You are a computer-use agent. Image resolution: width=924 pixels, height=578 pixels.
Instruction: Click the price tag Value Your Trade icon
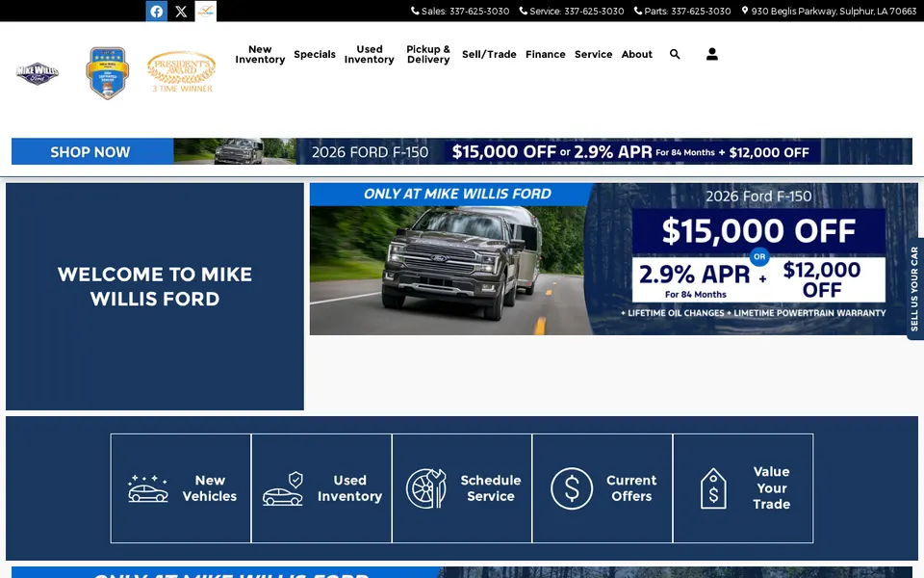pos(713,488)
